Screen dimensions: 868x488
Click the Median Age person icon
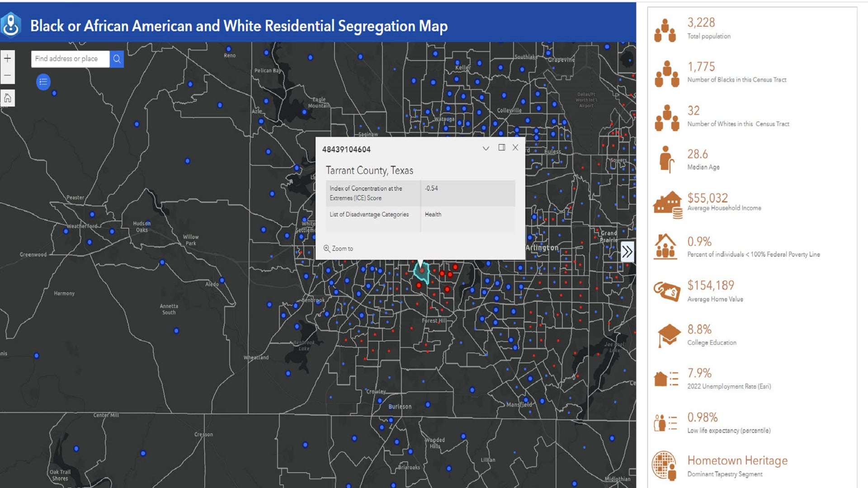665,159
